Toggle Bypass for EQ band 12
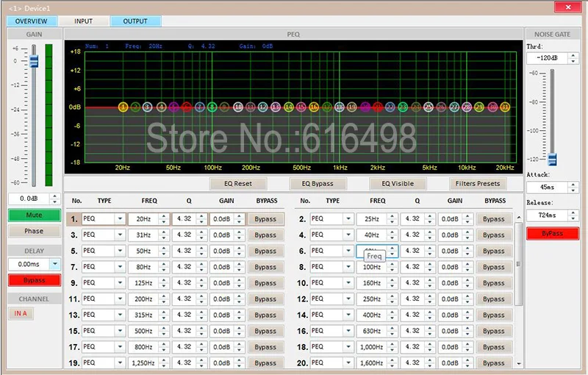 pos(494,299)
